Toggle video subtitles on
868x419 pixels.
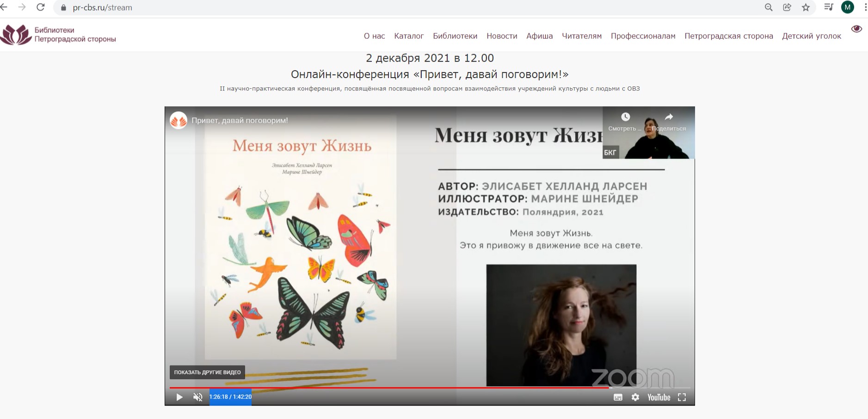618,397
